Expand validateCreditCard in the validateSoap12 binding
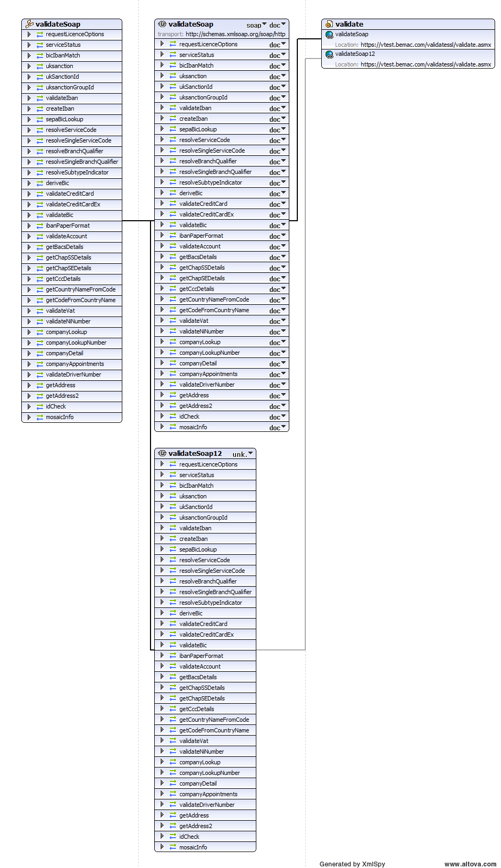 (162, 623)
